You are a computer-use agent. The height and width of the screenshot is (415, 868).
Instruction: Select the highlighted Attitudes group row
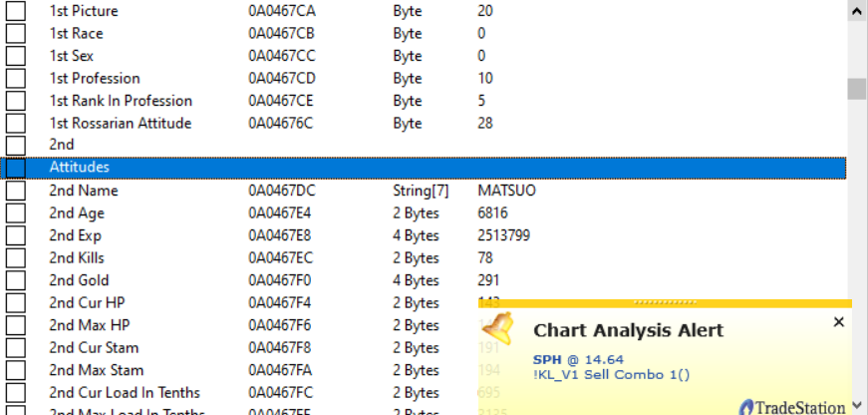click(399, 168)
